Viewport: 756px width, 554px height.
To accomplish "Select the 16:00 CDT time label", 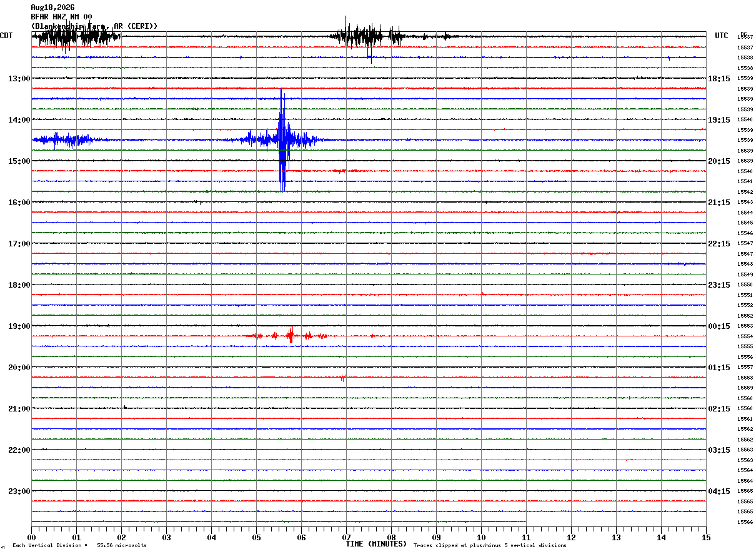I will pos(19,203).
